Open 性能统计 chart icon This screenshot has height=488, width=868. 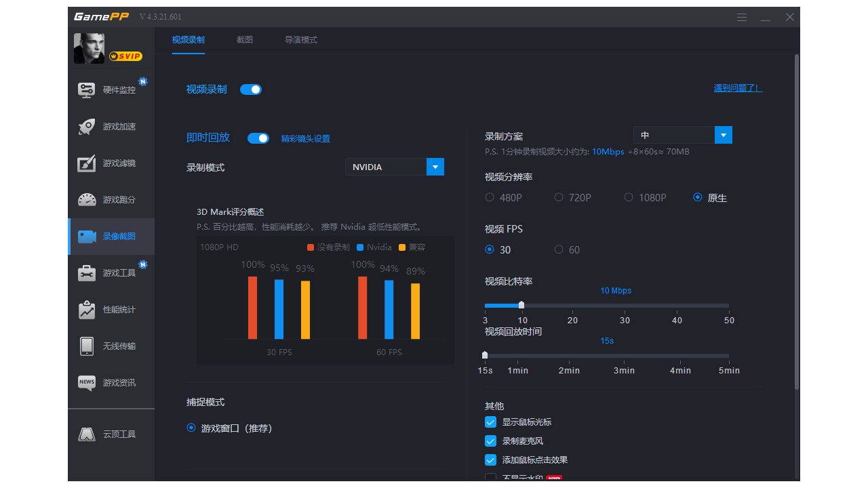[87, 310]
